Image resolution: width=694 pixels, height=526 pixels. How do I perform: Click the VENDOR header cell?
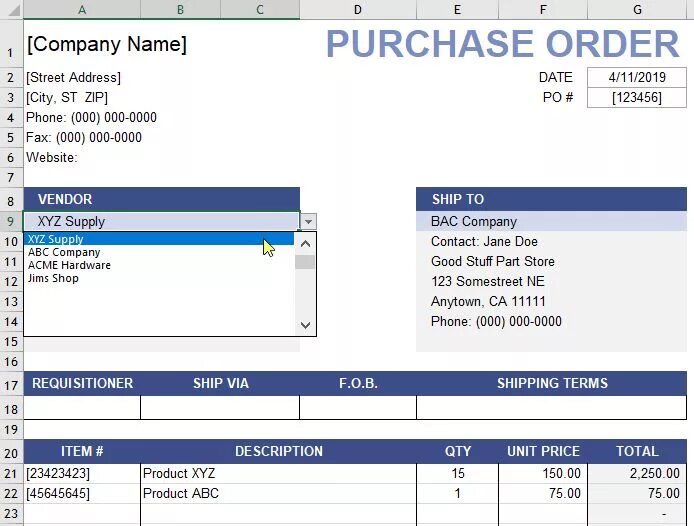[x=162, y=199]
